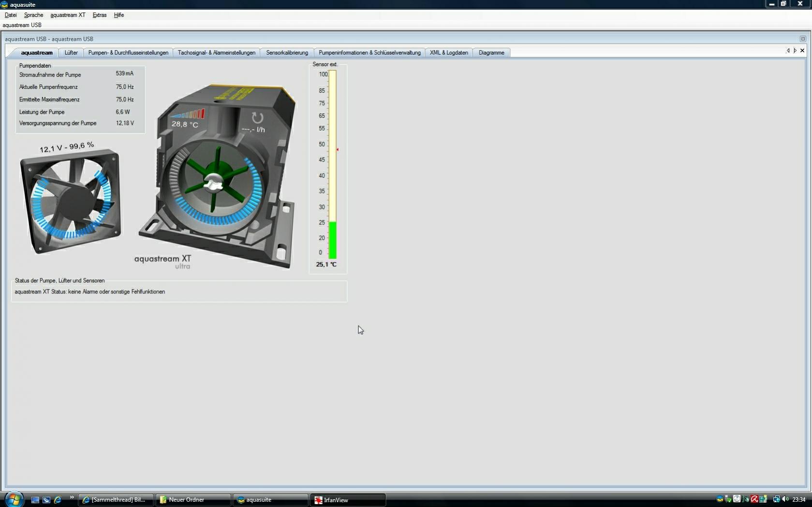Open the aquastream XT menu
Screen dimensions: 812x507
[68, 15]
